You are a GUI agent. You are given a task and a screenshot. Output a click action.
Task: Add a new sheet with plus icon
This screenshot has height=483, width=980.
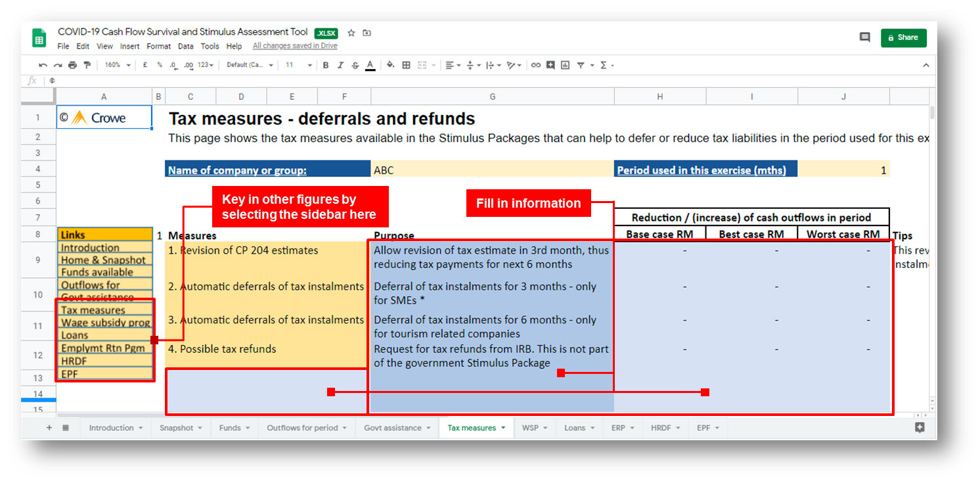(x=49, y=428)
